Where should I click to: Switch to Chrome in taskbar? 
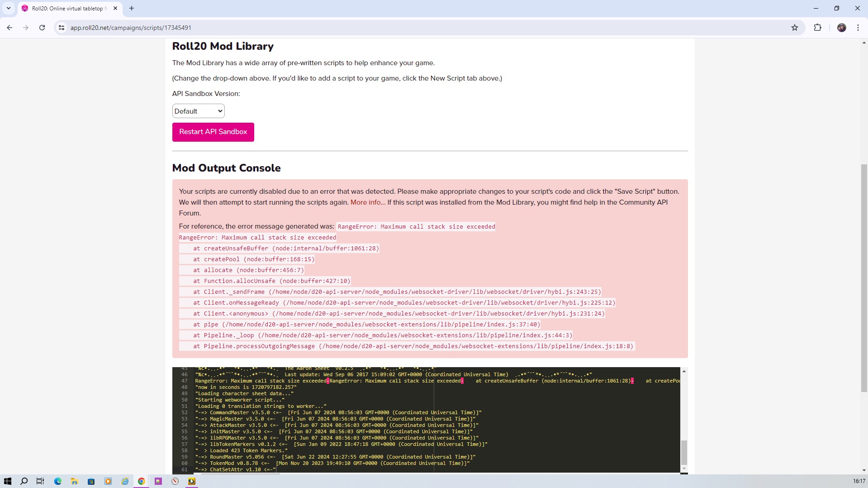pos(142,481)
